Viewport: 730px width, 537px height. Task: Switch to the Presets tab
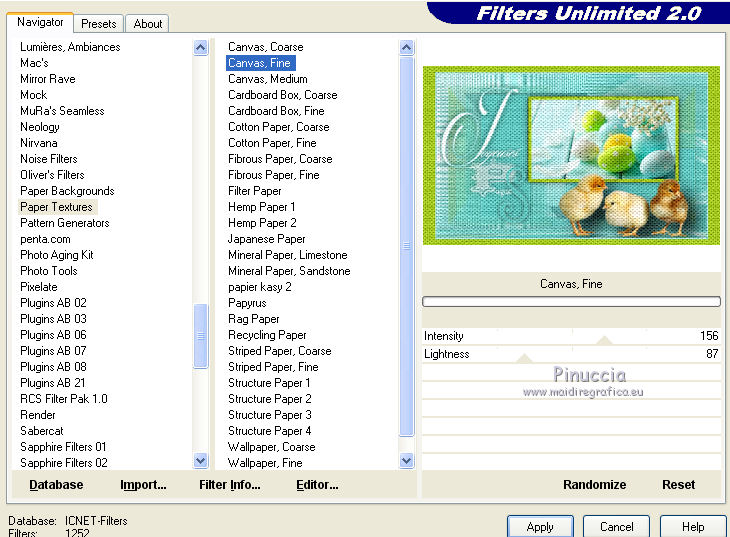(x=99, y=24)
